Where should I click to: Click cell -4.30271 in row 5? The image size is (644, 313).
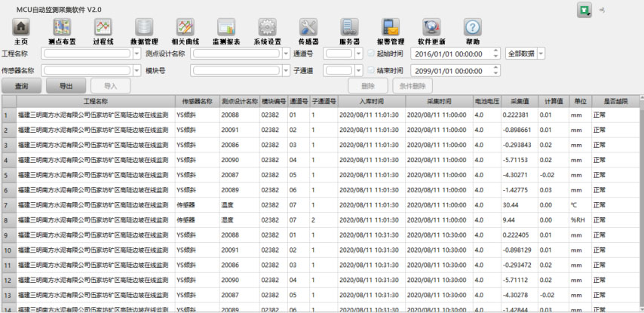520,175
